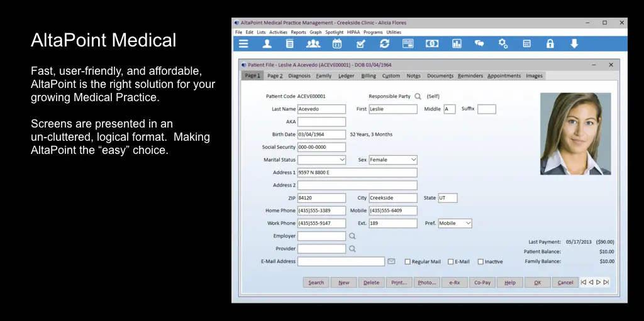The height and width of the screenshot is (321, 644).
Task: Click the e-Rx button
Action: click(455, 283)
